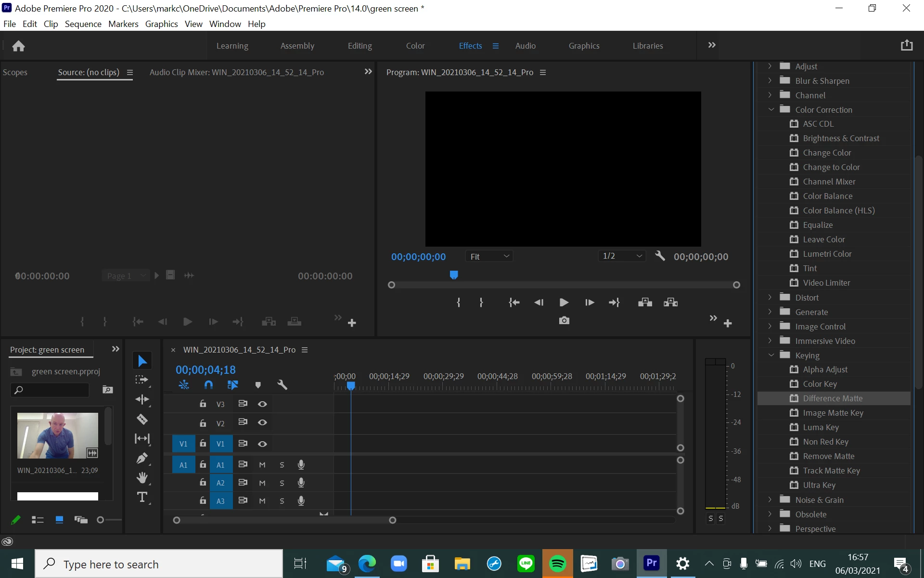Open Spotify from the taskbar
This screenshot has width=924, height=578.
pos(557,564)
